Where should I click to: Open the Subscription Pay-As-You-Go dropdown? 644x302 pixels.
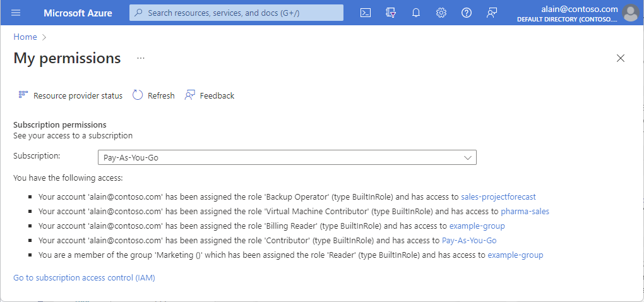click(x=287, y=157)
